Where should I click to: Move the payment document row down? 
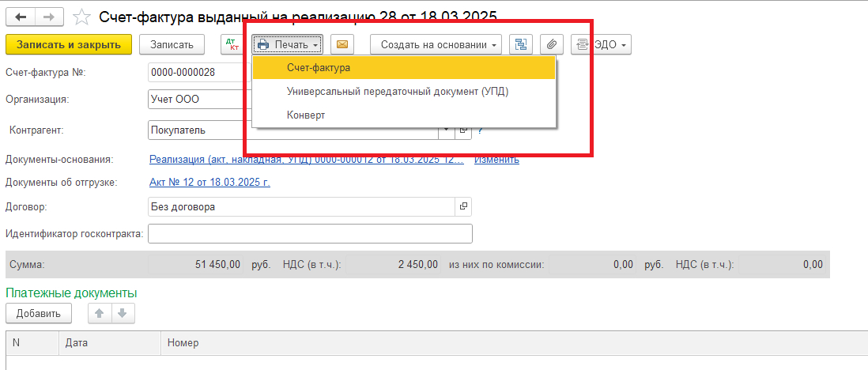pos(122,314)
